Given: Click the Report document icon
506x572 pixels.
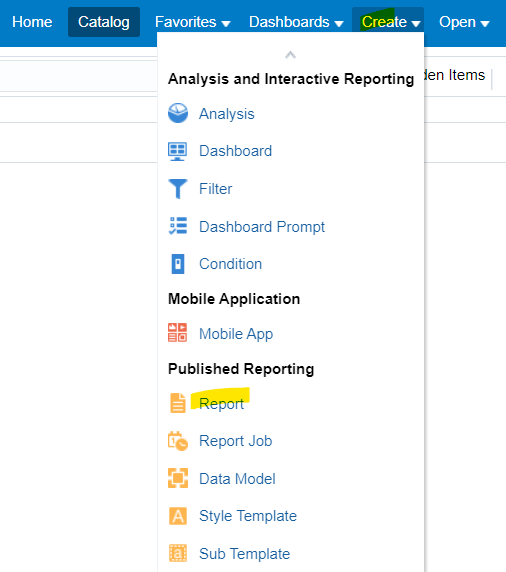Looking at the screenshot, I should click(178, 403).
